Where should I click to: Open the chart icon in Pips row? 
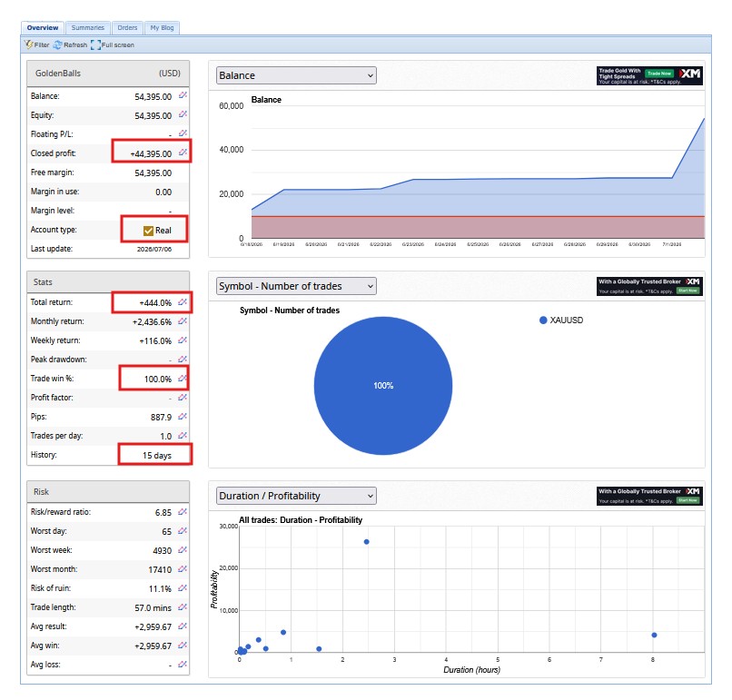183,416
